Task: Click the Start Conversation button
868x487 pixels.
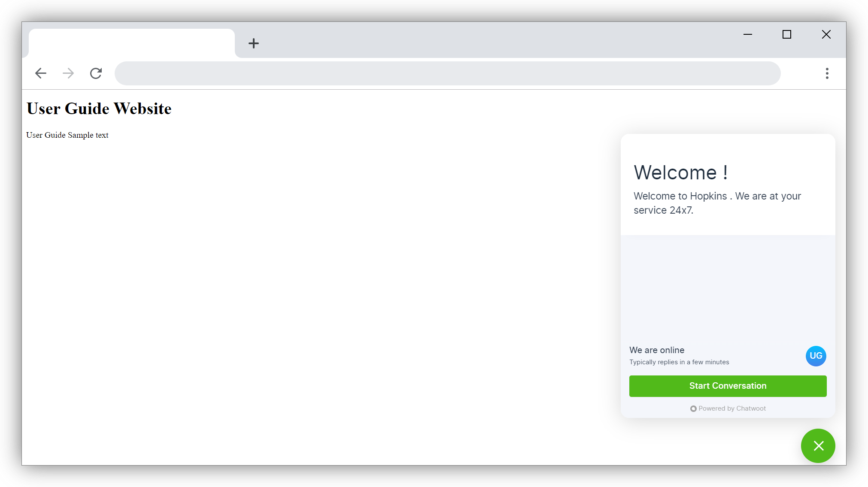Action: [728, 386]
